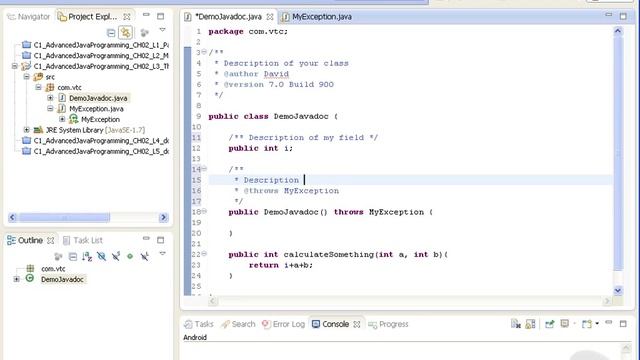Click Project Explorer horizontal scrollbar left arrow

(12, 217)
